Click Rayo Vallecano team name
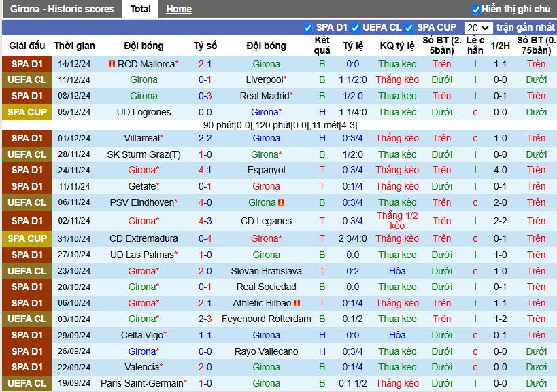557x392 pixels. coord(266,351)
